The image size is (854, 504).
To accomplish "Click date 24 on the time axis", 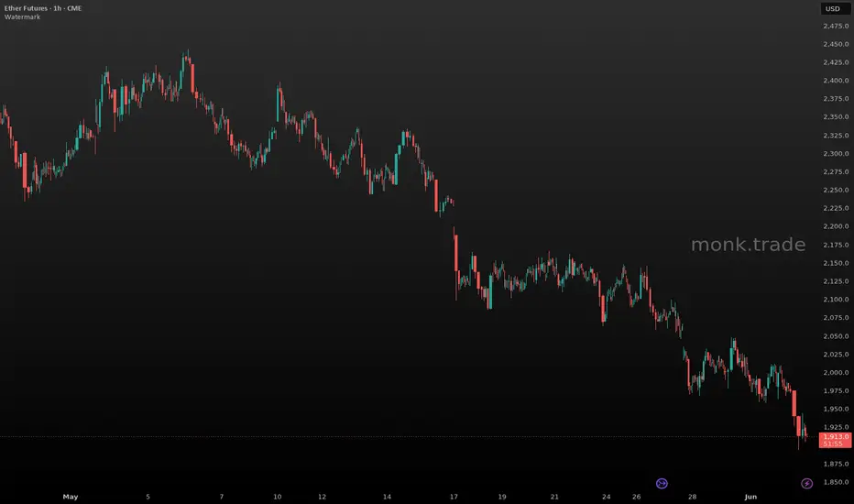I will [x=607, y=497].
